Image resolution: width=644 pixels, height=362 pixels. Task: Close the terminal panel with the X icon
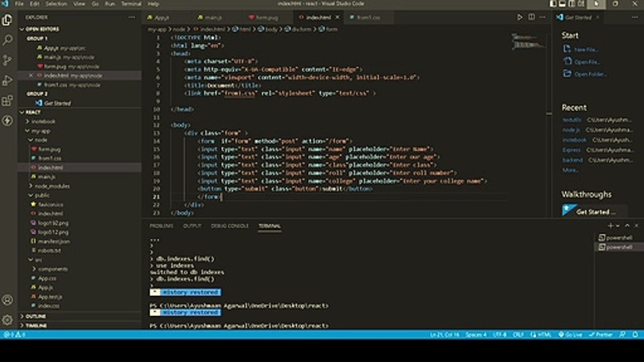636,226
